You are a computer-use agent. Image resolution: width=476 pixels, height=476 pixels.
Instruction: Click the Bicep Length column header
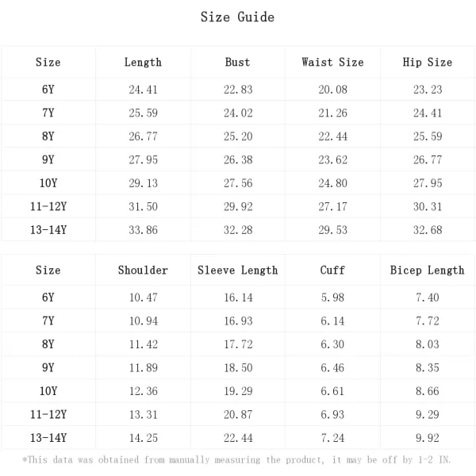(x=428, y=271)
